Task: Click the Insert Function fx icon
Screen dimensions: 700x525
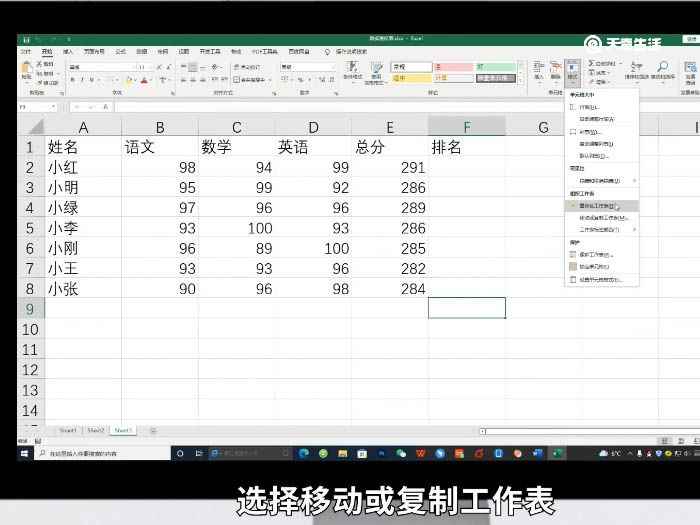Action: tap(105, 107)
